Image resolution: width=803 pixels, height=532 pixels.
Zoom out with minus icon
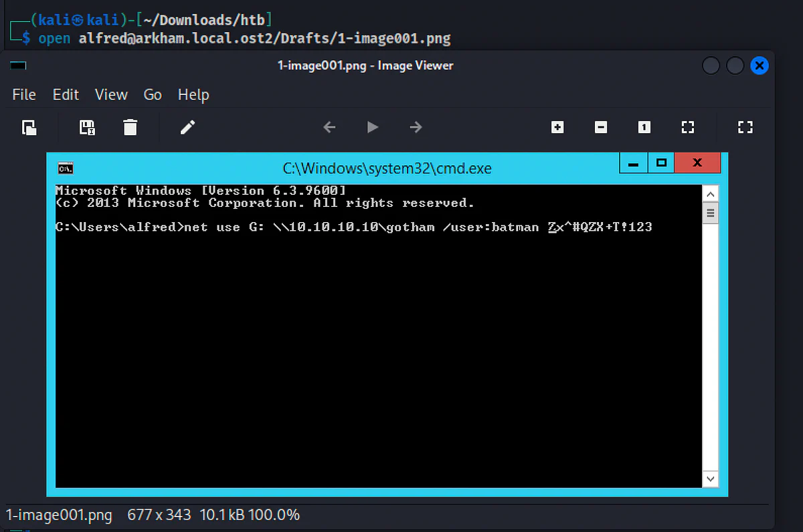[x=601, y=127]
